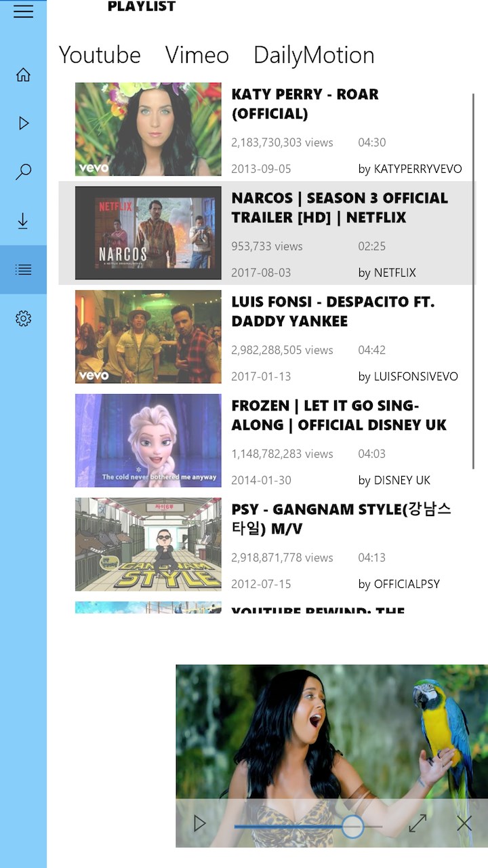Click '2,183,730,303 views' text

click(282, 142)
